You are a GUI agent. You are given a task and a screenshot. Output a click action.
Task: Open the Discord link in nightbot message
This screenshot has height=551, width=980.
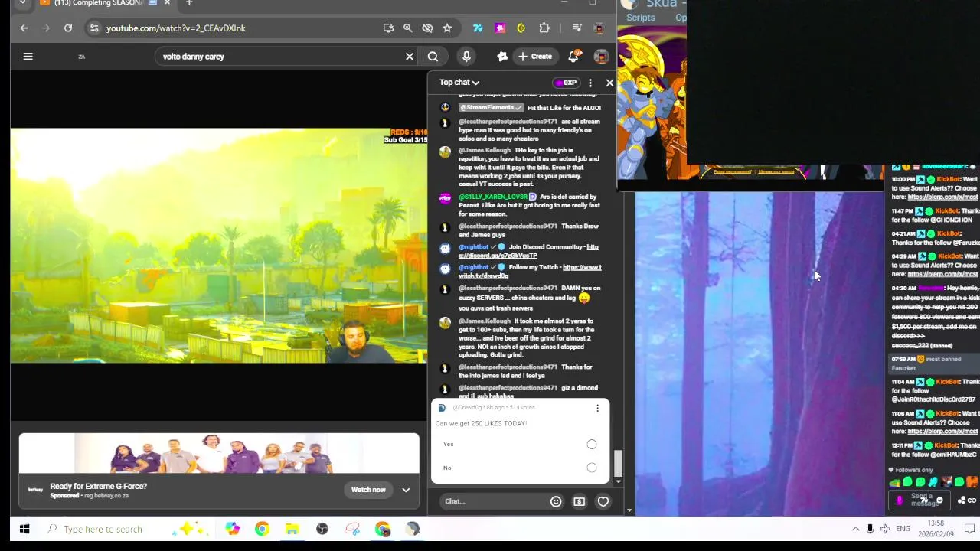click(x=528, y=251)
